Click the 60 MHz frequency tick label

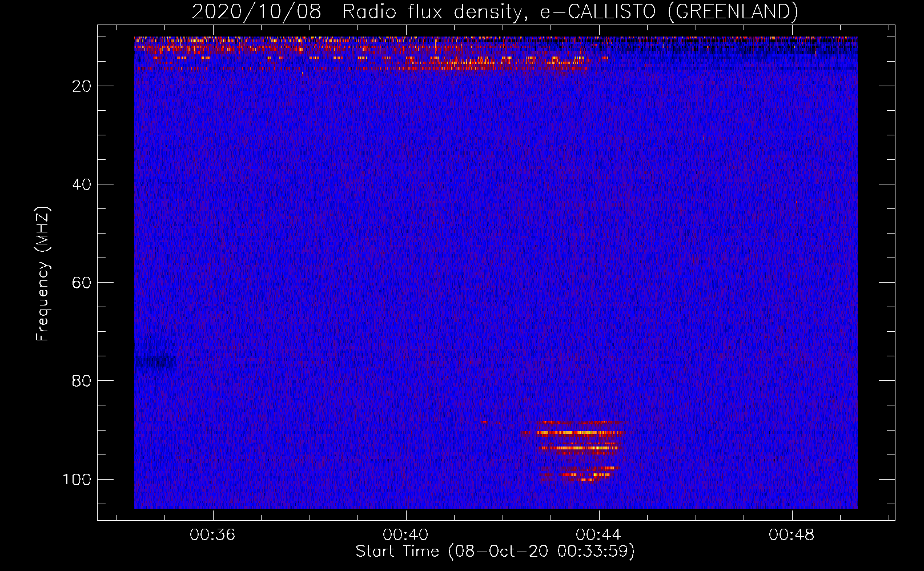pyautogui.click(x=82, y=283)
